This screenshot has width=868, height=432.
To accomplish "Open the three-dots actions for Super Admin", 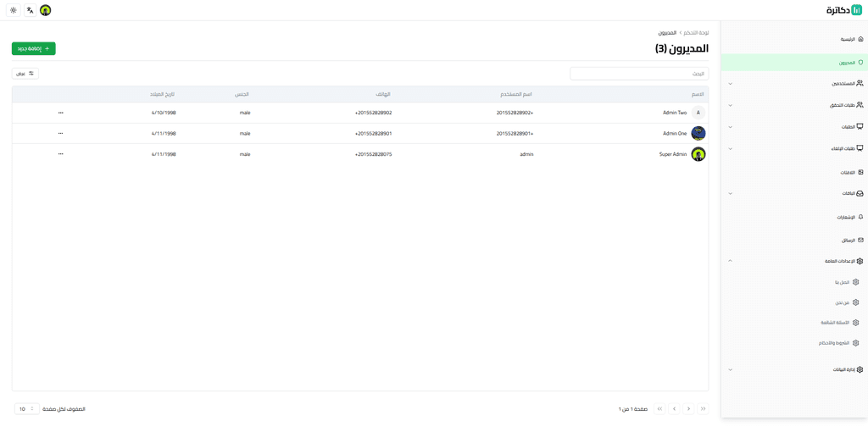I will [60, 154].
